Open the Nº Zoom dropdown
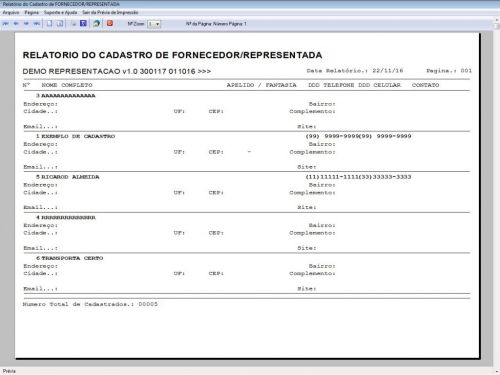 pos(154,24)
